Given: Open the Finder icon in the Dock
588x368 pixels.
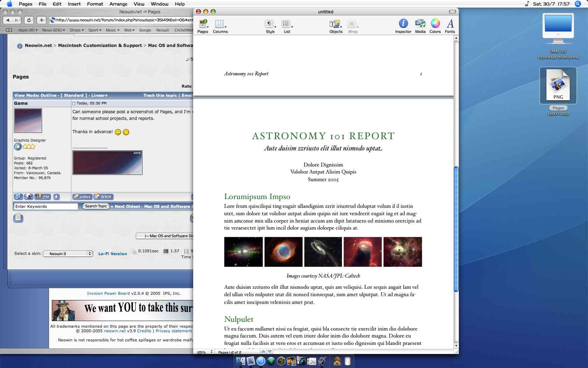Looking at the screenshot, I should pyautogui.click(x=240, y=361).
